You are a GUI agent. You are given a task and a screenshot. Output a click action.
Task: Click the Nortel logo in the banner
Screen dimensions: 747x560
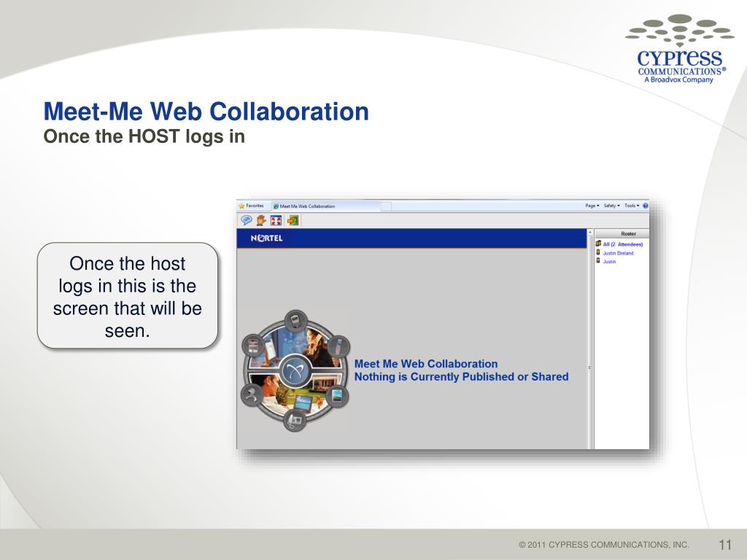point(267,238)
